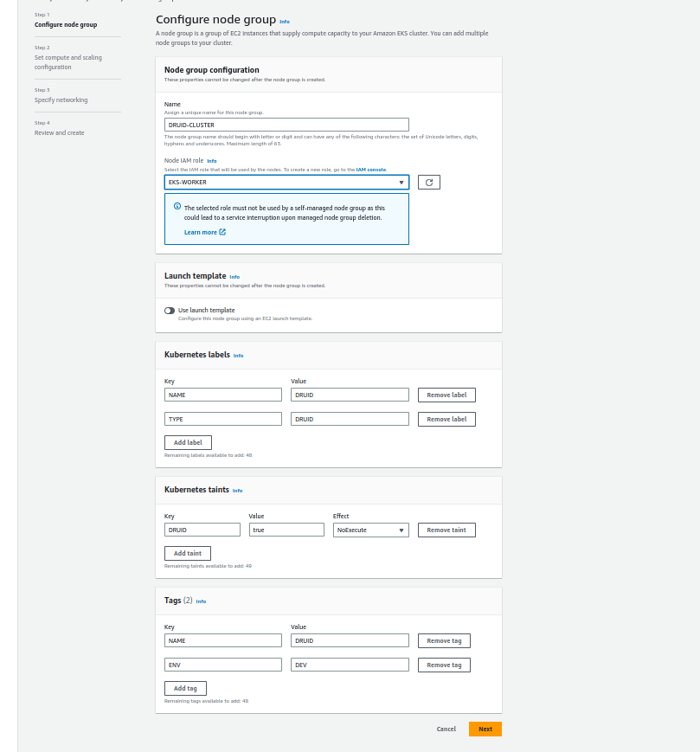This screenshot has height=752, width=700.
Task: Click the node group Name input field
Action: pos(286,125)
